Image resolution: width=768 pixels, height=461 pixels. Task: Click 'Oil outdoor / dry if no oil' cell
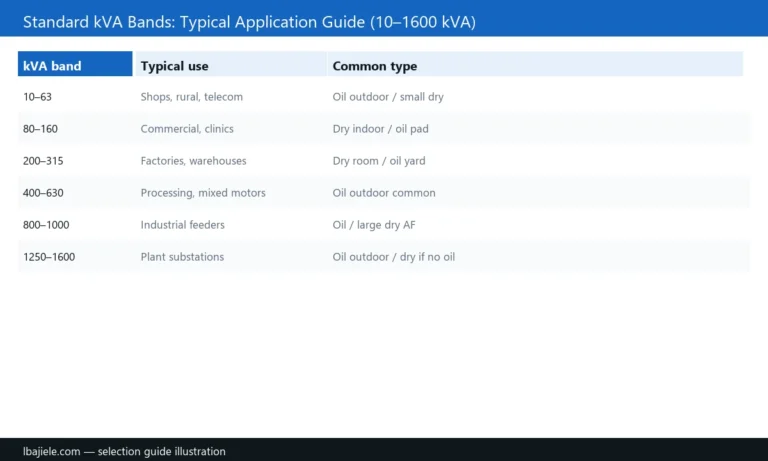[x=394, y=257]
